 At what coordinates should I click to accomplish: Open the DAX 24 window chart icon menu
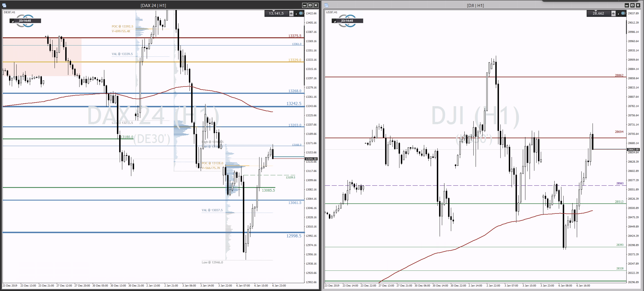tap(4, 5)
